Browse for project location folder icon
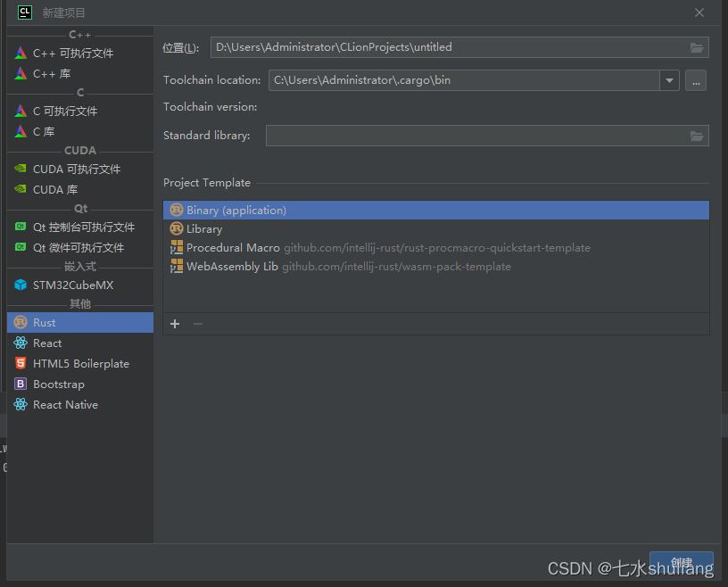728x587 pixels. [x=697, y=47]
